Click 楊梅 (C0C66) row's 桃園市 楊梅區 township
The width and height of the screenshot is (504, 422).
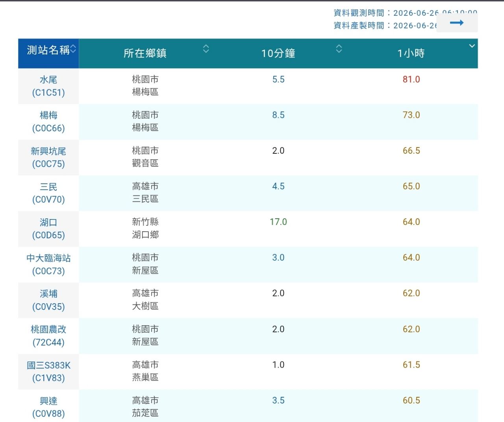pos(145,121)
